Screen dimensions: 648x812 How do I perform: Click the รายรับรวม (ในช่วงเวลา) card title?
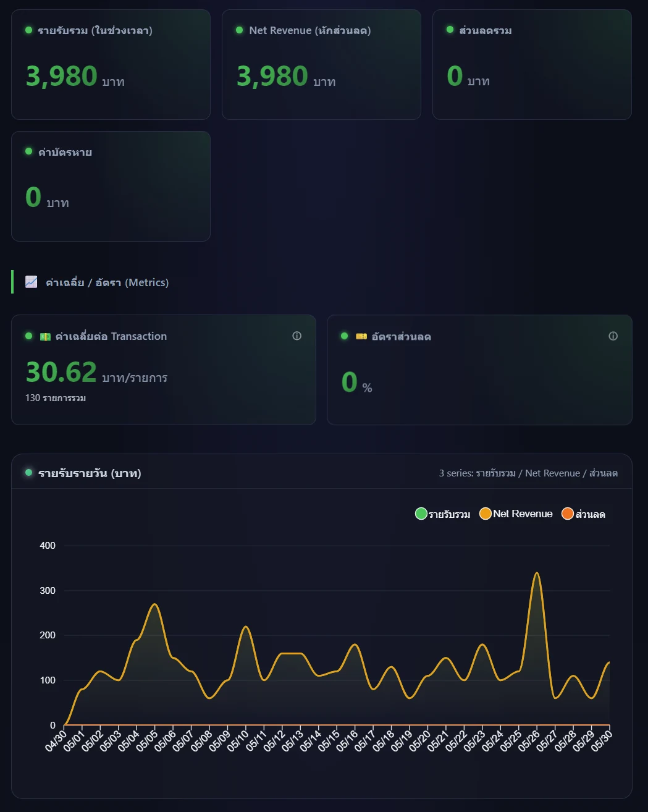[x=95, y=30]
